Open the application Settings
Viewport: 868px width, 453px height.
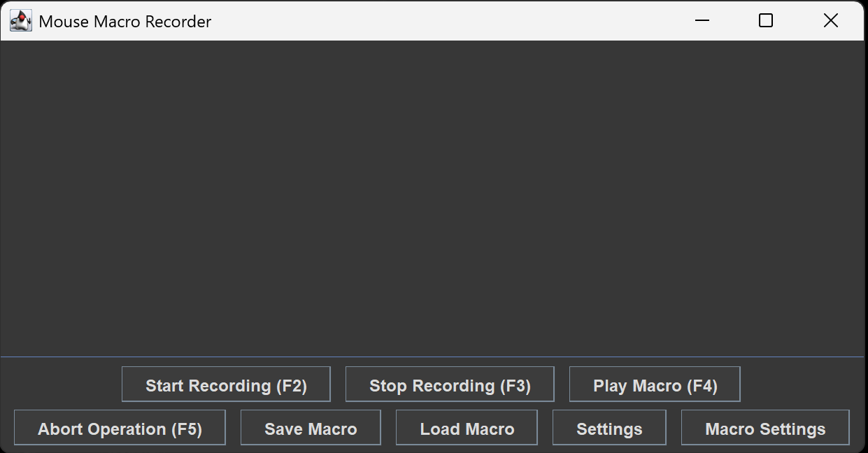[609, 428]
